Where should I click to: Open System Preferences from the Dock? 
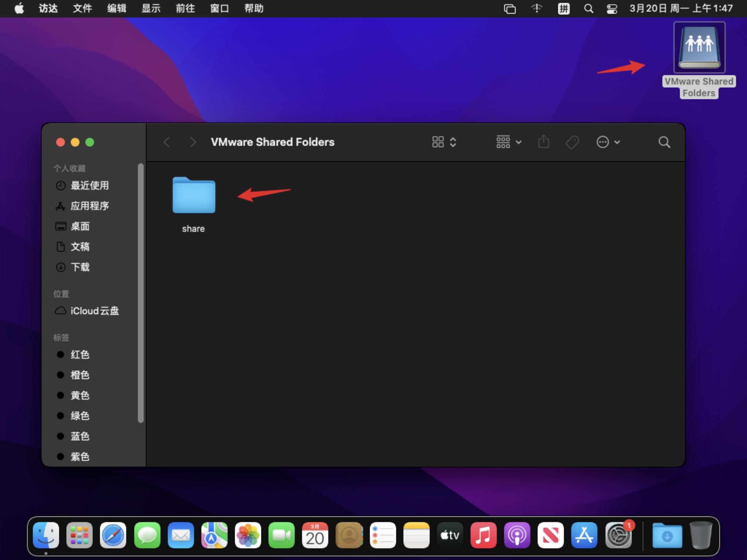(619, 536)
